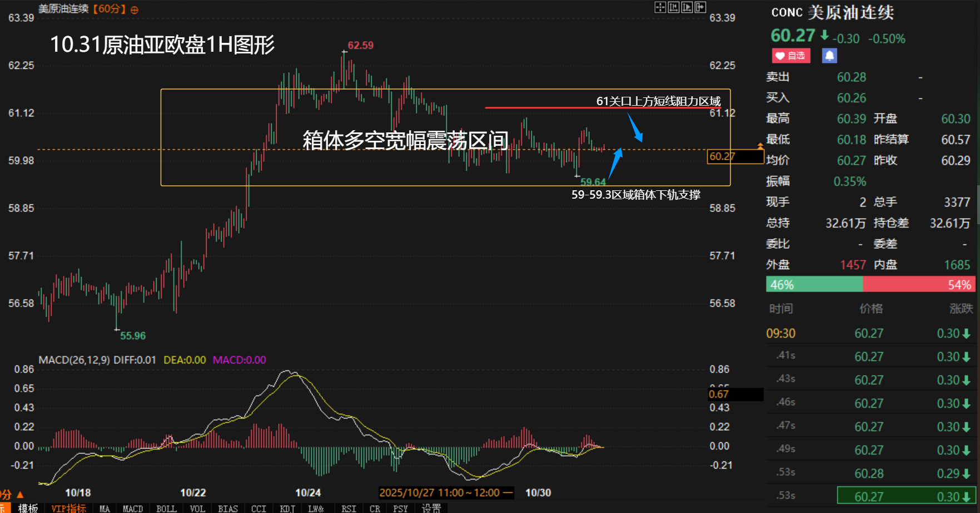Click the rightmost chart tool icon
Viewport: 980px width, 513px height.
click(x=700, y=7)
